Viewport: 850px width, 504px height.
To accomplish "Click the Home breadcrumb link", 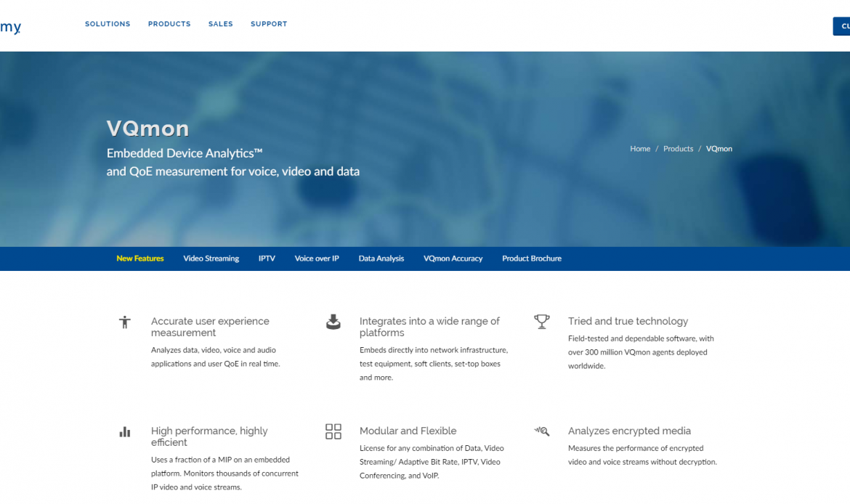I will [640, 149].
